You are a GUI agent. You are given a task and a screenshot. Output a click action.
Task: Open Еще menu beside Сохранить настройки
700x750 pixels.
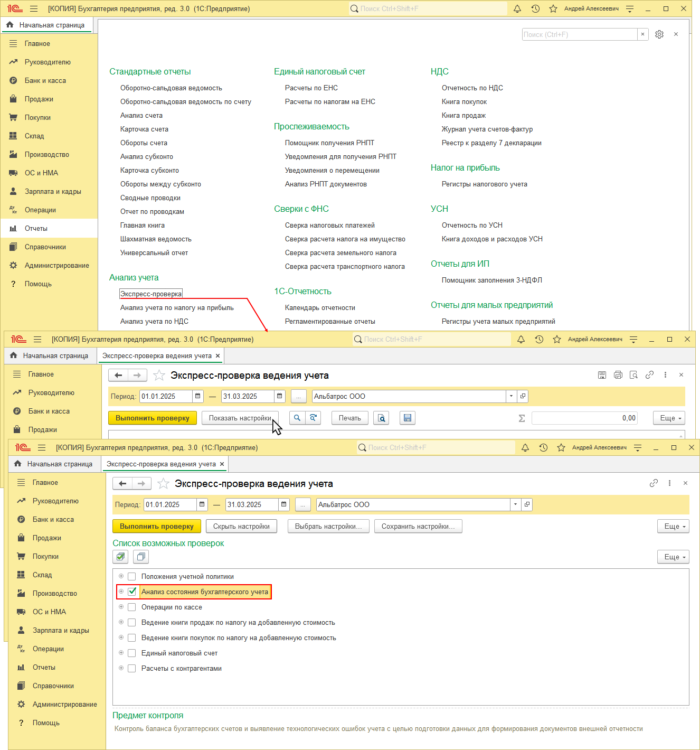point(673,526)
